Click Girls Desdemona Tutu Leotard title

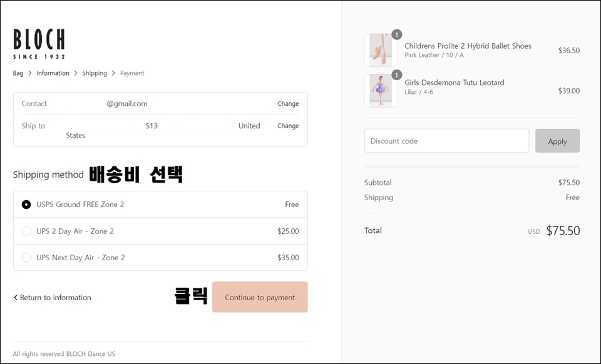pos(455,83)
